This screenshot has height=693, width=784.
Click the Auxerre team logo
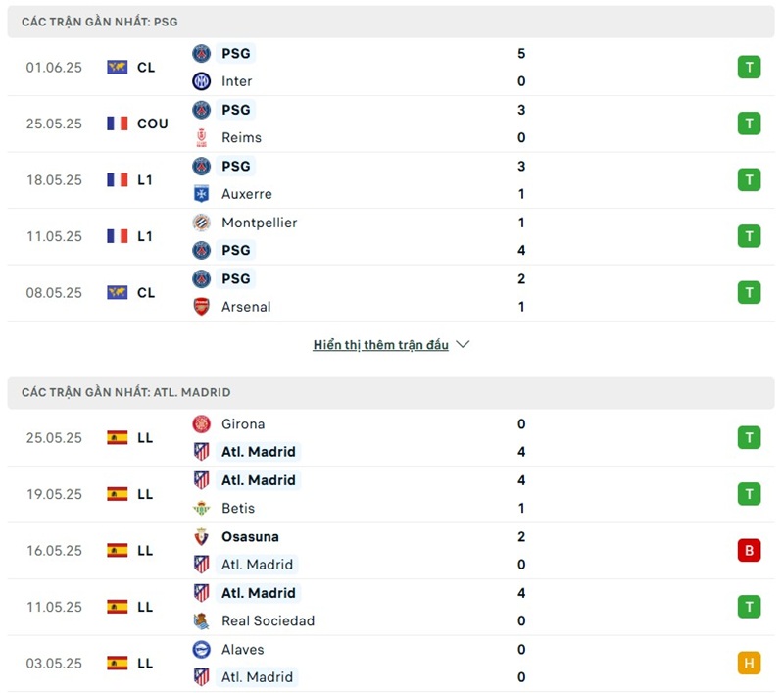(202, 194)
